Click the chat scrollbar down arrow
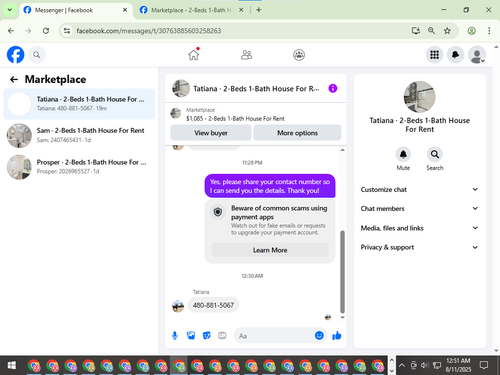Screen dimensions: 500x375 click(342, 317)
